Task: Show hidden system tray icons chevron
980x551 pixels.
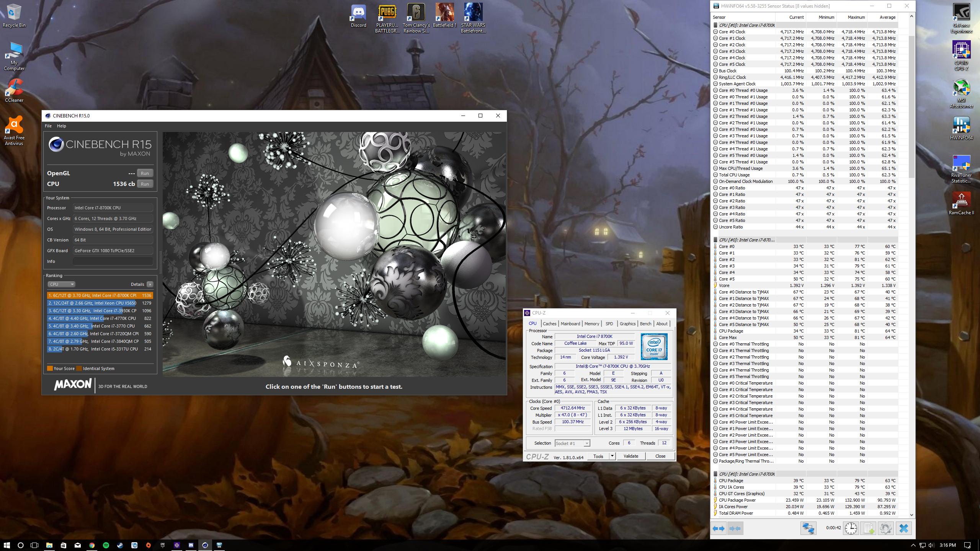Action: 913,545
